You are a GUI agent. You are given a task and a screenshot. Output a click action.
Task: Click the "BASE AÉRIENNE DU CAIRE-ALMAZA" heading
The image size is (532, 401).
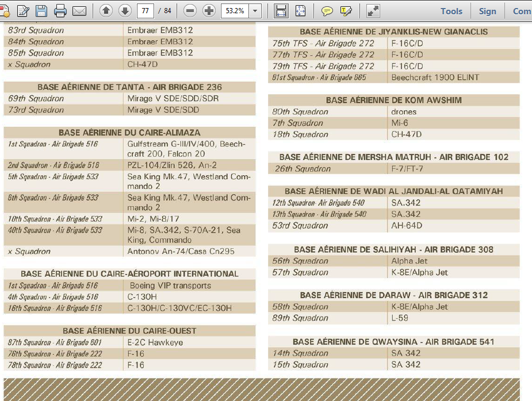coord(129,133)
